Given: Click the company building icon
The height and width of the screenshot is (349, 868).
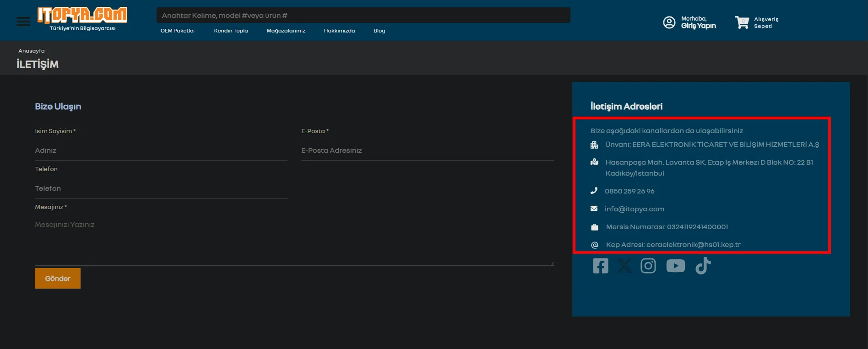Looking at the screenshot, I should pos(594,145).
